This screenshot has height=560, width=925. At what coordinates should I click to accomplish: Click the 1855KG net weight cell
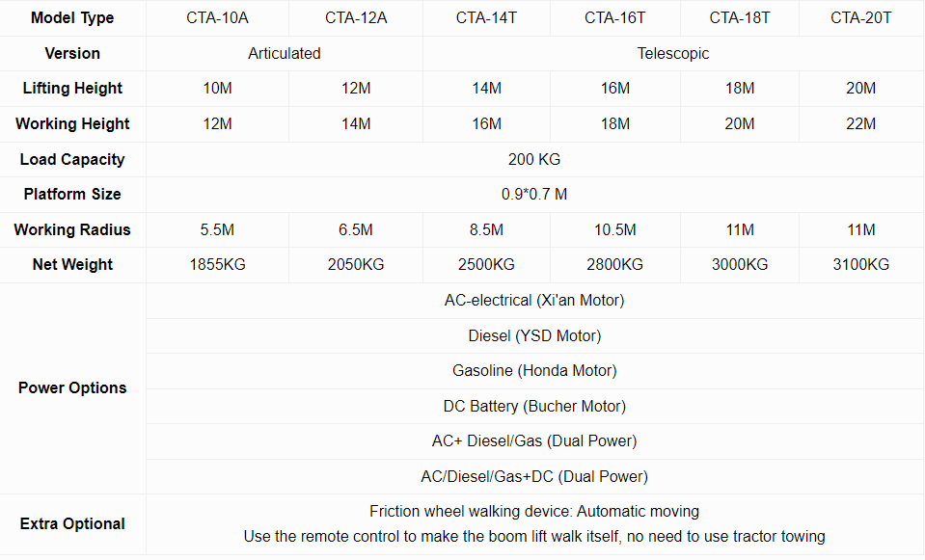[218, 264]
